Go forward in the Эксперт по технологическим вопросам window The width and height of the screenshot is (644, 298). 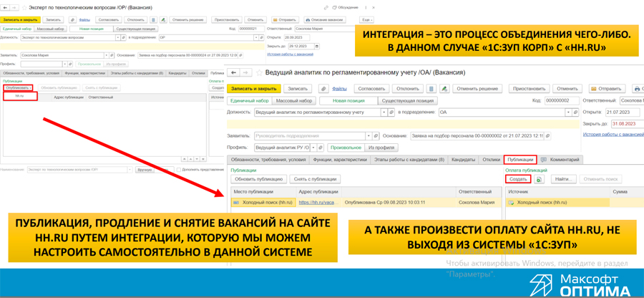(14, 7)
